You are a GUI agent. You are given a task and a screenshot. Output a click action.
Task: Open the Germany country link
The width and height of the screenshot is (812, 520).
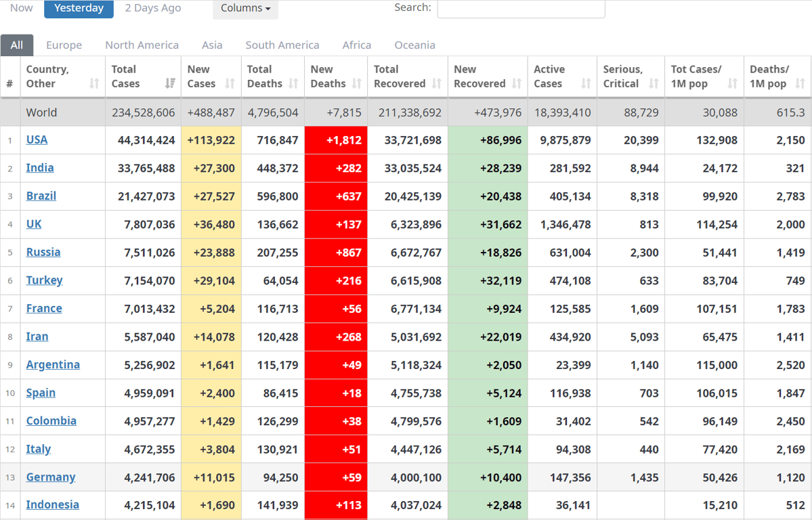click(x=51, y=477)
